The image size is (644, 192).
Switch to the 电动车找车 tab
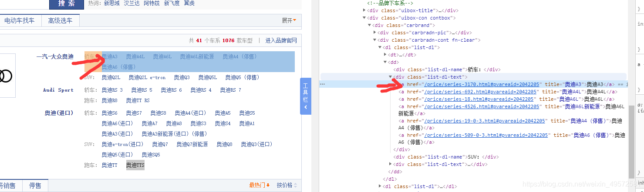pyautogui.click(x=19, y=20)
